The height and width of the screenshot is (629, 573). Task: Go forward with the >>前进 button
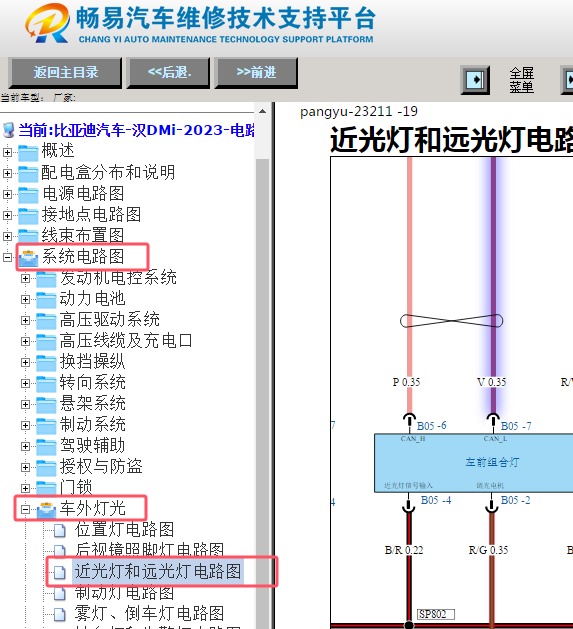point(256,73)
